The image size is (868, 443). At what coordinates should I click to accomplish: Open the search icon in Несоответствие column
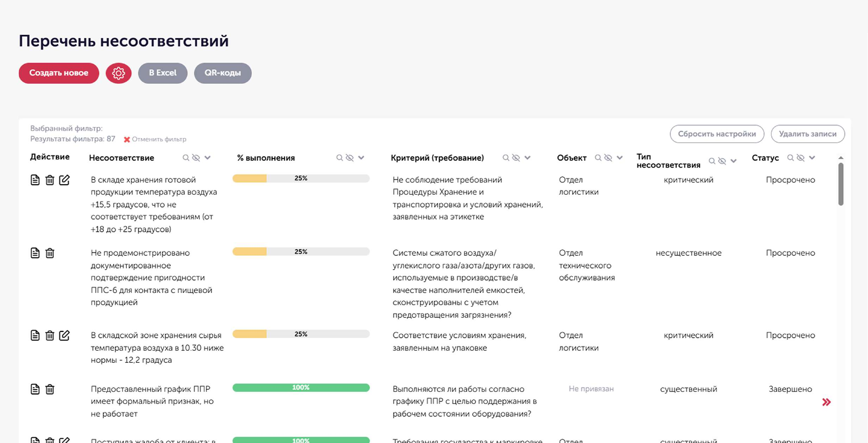click(x=185, y=158)
